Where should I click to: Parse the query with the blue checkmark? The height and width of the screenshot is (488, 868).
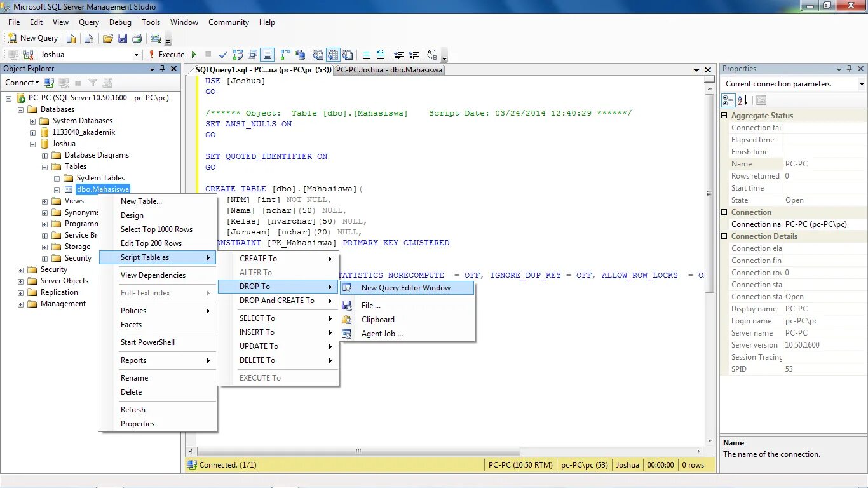[x=223, y=55]
